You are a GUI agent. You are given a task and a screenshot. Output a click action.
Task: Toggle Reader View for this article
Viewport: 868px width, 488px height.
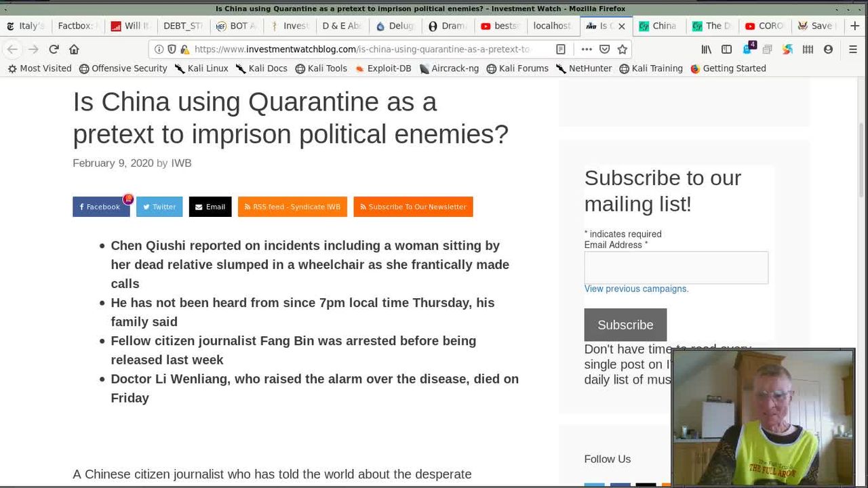click(x=561, y=49)
